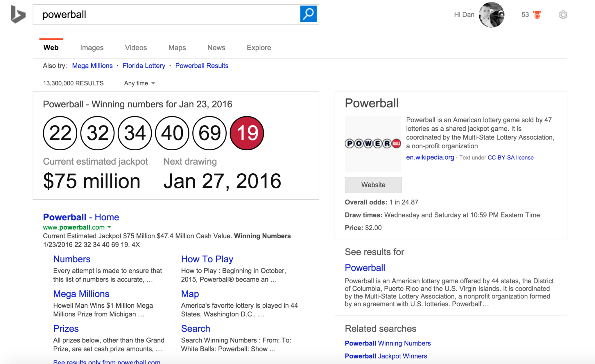Switch to the Videos tab
The width and height of the screenshot is (595, 364).
point(136,48)
